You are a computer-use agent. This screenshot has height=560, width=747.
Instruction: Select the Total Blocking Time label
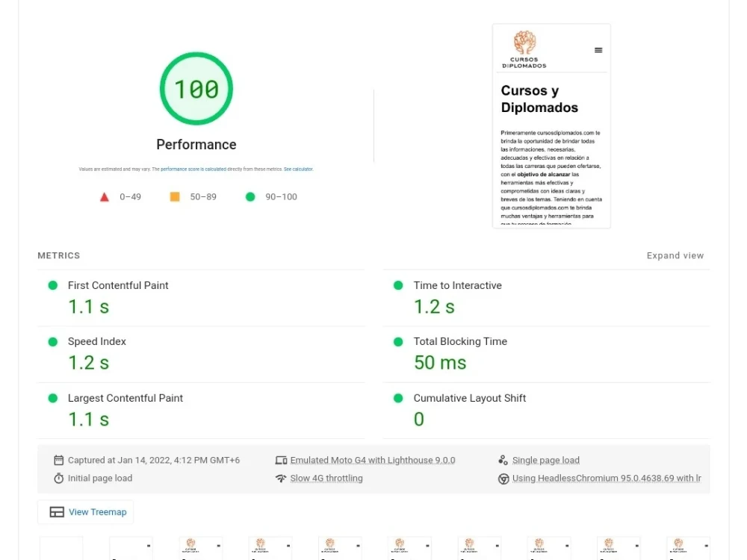[x=460, y=341]
